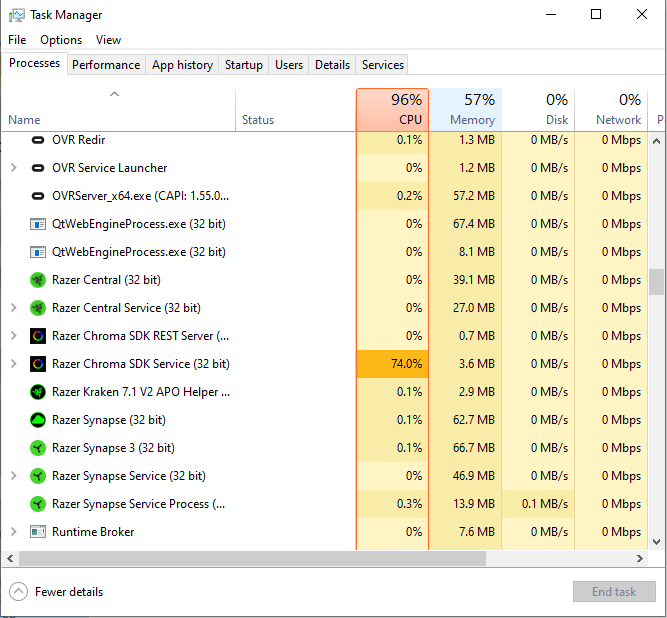Screen dimensions: 667x618
Task: Switch to the Startup tab
Action: tap(244, 65)
